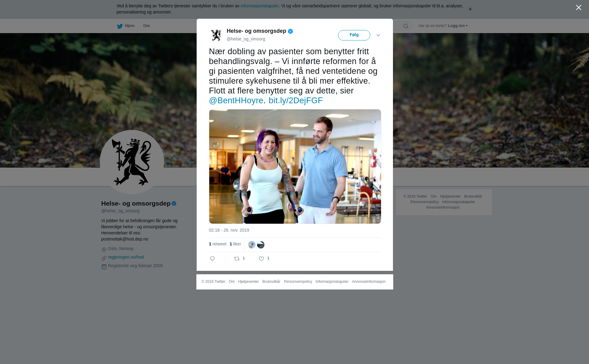The width and height of the screenshot is (589, 364).
Task: Open the large ministry profile picture
Action: pyautogui.click(x=132, y=162)
